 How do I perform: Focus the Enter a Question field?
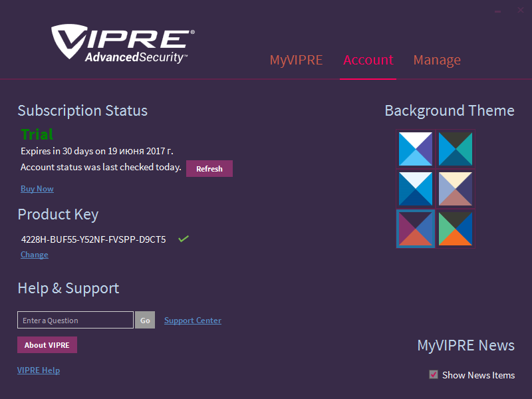75,320
